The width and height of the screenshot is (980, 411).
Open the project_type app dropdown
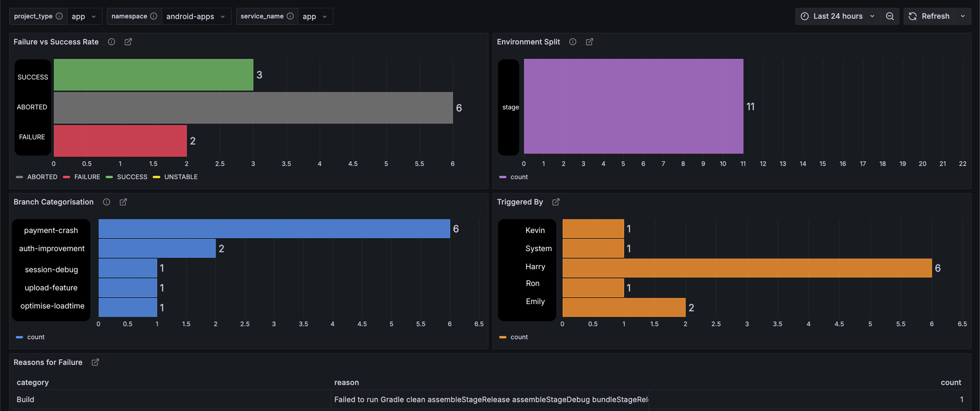84,16
